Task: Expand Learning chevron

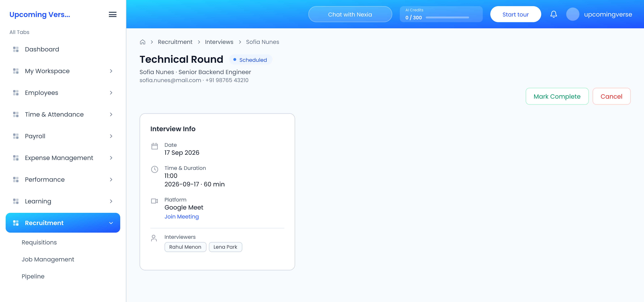Action: click(111, 201)
